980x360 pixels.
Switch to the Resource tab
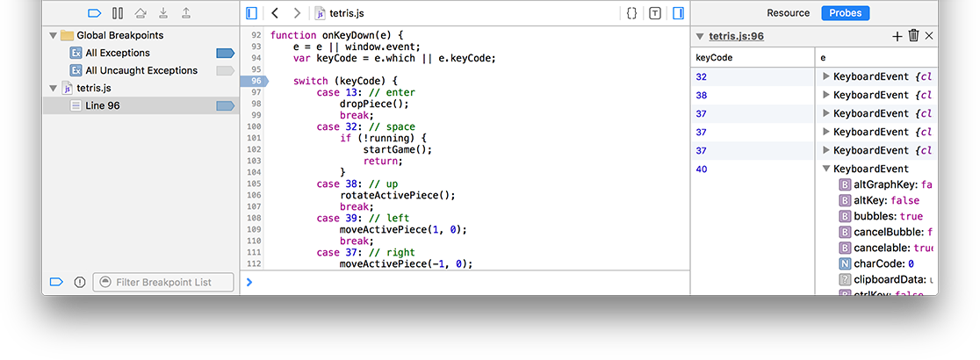788,13
